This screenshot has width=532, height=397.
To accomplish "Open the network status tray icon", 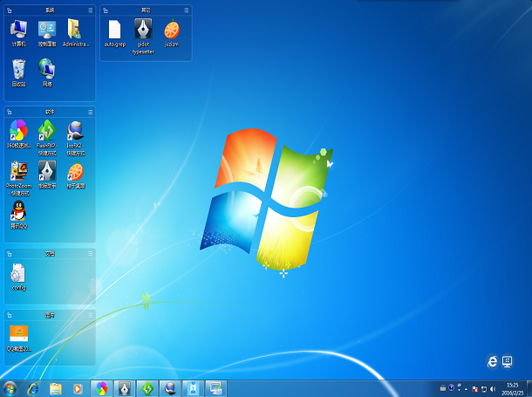I will 484,389.
